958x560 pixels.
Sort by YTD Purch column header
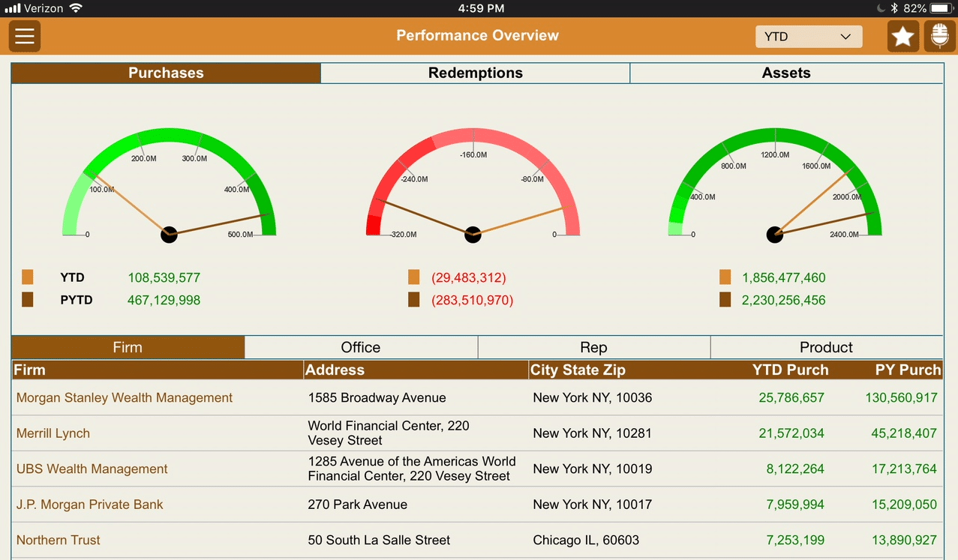pos(791,370)
